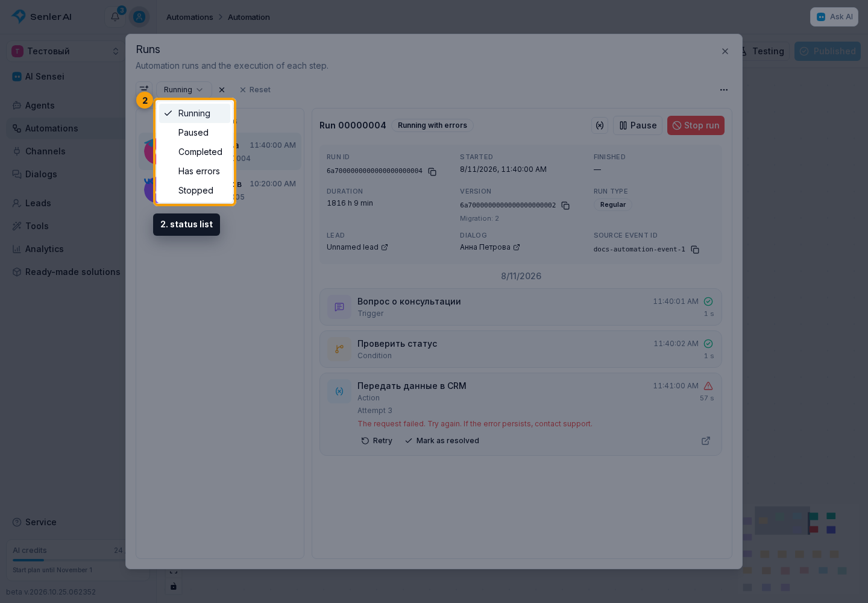
Task: Select the Stopped status option
Action: [x=195, y=191]
